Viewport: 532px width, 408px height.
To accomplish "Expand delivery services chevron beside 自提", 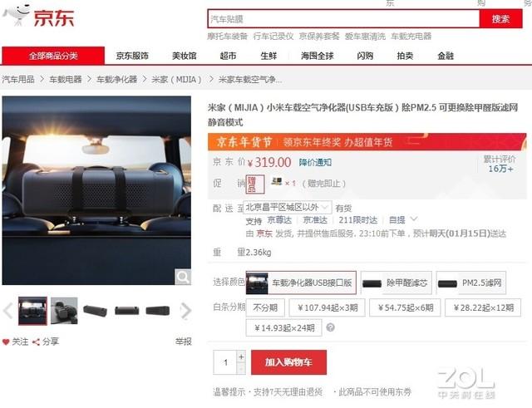I will coord(414,219).
